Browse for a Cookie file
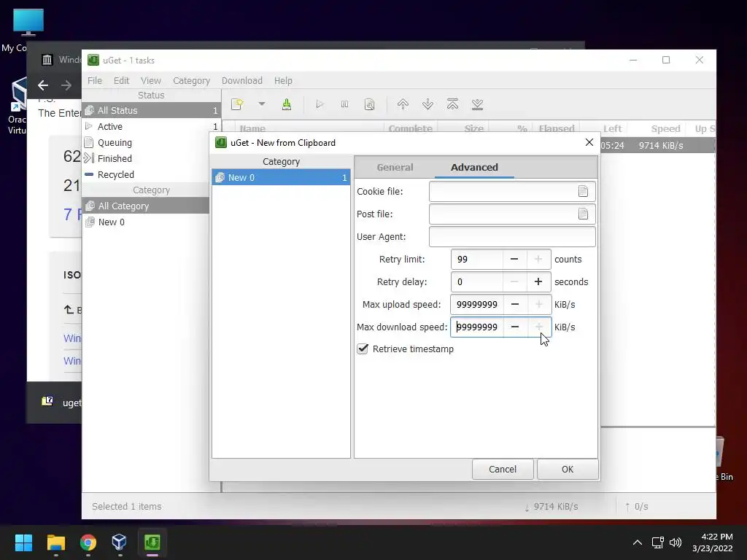 pos(583,192)
